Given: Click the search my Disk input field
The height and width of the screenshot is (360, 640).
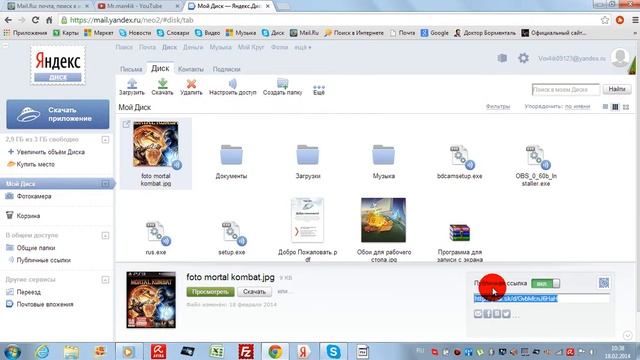Looking at the screenshot, I should [566, 89].
